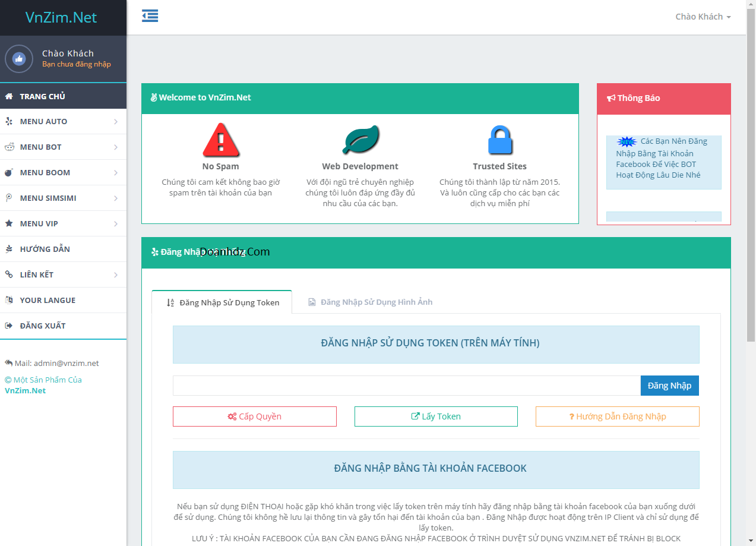Click Mail: admin@vnzim.net text

click(x=57, y=363)
